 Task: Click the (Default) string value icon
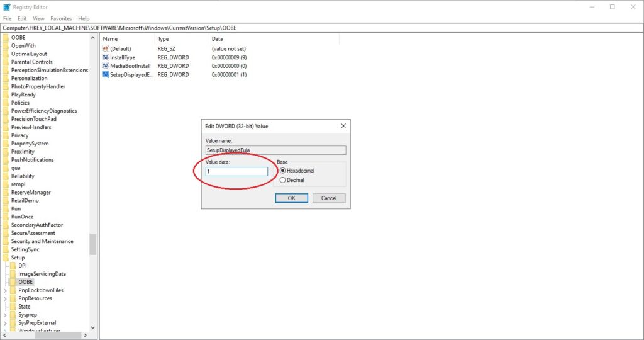click(x=105, y=49)
